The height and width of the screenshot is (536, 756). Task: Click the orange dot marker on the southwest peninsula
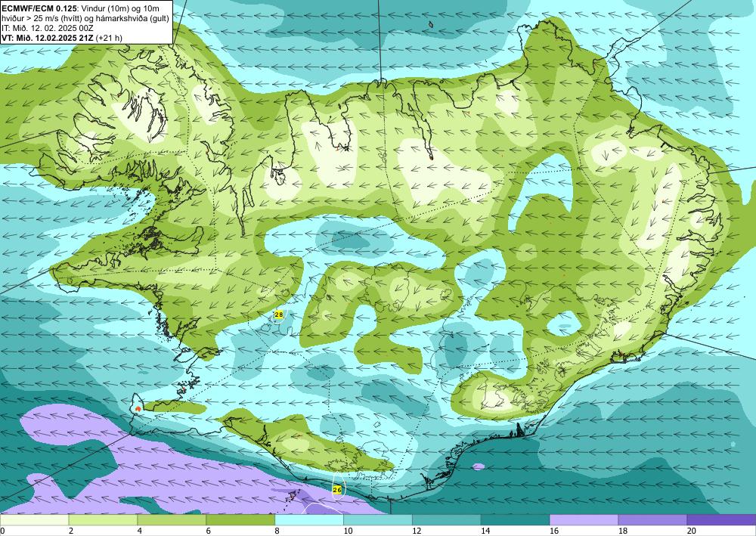tap(138, 409)
